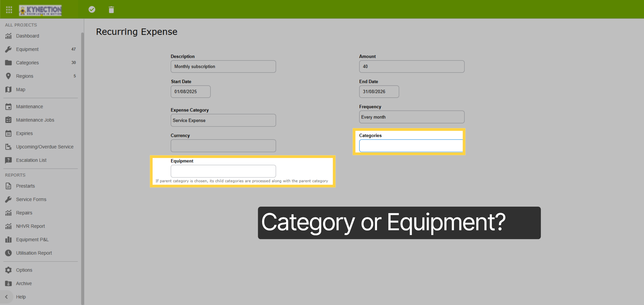This screenshot has height=305, width=644.
Task: Click the Maintenance Jobs clipboard icon
Action: [x=8, y=120]
